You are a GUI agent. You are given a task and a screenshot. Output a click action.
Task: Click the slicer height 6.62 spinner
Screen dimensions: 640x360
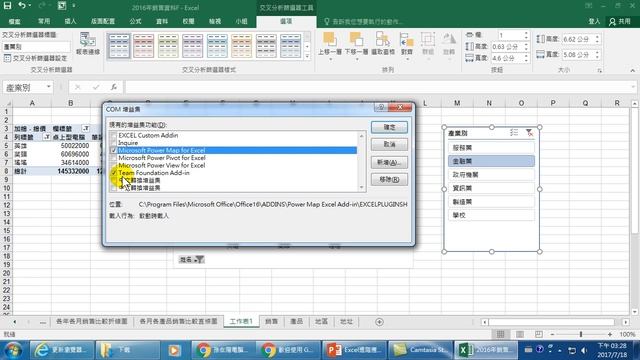pyautogui.click(x=581, y=39)
